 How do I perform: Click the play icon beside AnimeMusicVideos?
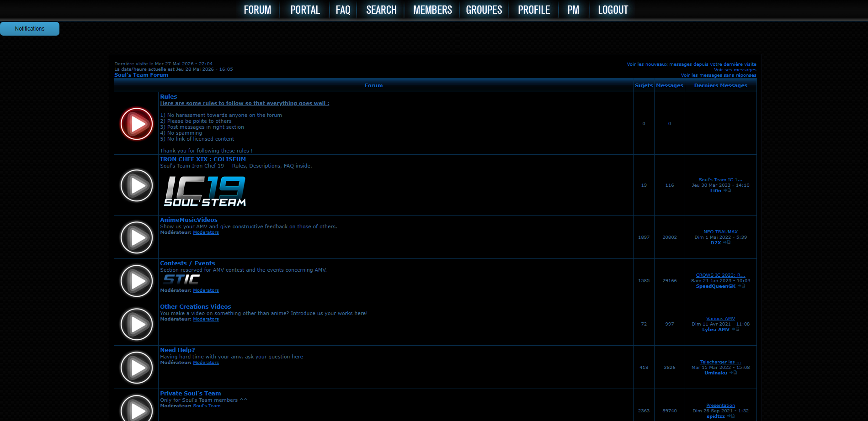tap(136, 237)
